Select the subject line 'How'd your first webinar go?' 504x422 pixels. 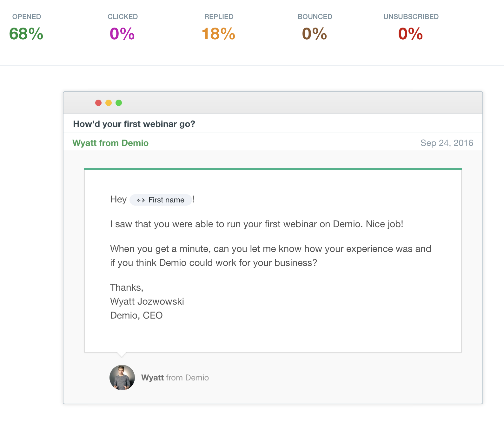point(134,124)
